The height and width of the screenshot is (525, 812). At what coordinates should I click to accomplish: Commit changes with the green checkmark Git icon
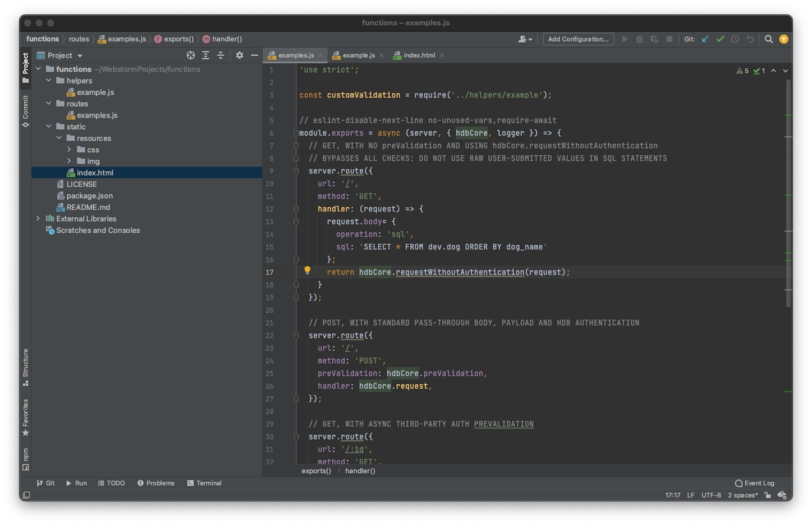tap(720, 39)
